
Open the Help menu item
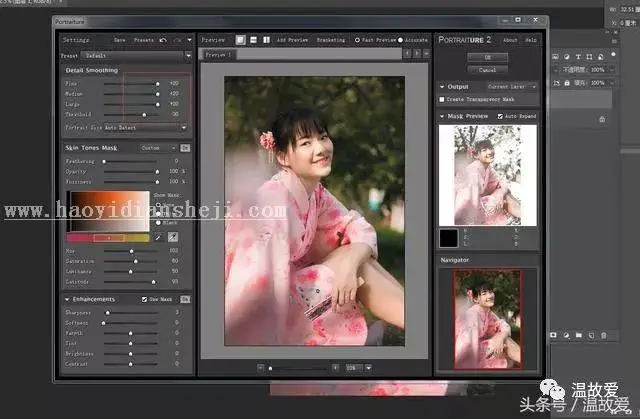click(x=531, y=40)
